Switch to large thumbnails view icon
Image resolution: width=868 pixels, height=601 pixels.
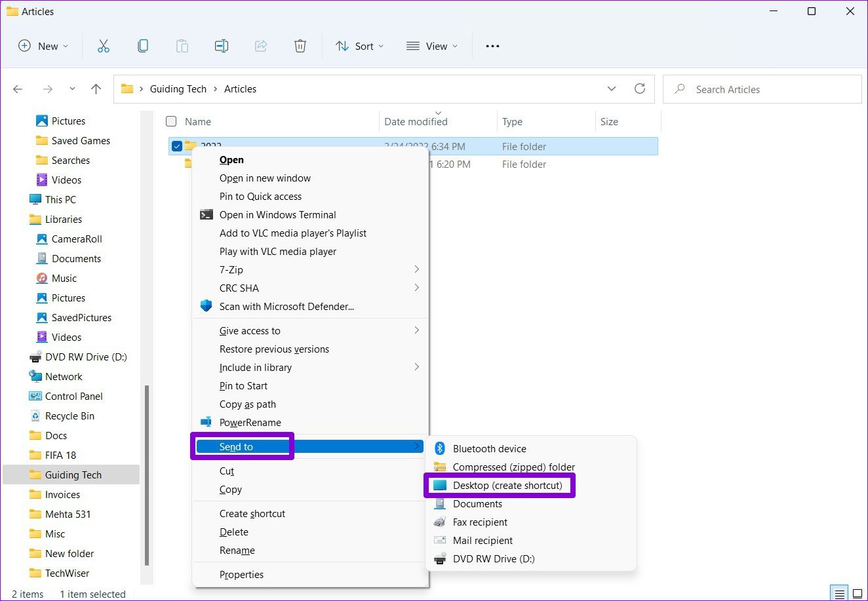pos(857,593)
